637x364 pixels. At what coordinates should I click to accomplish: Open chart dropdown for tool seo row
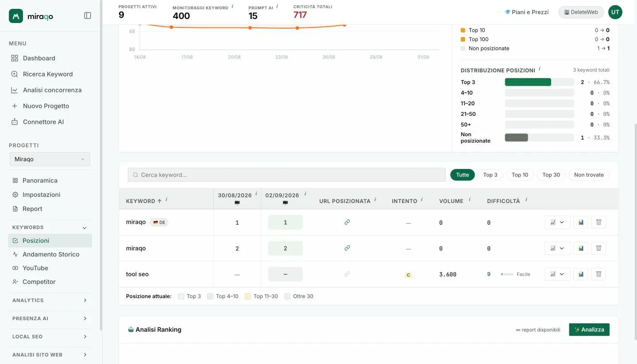point(557,274)
